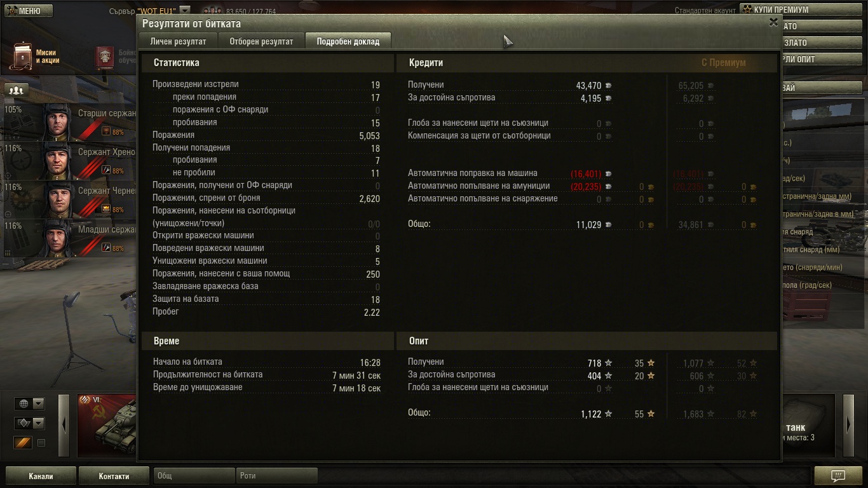
Task: Expand the server WOT EU1 dropdown
Action: [x=184, y=10]
